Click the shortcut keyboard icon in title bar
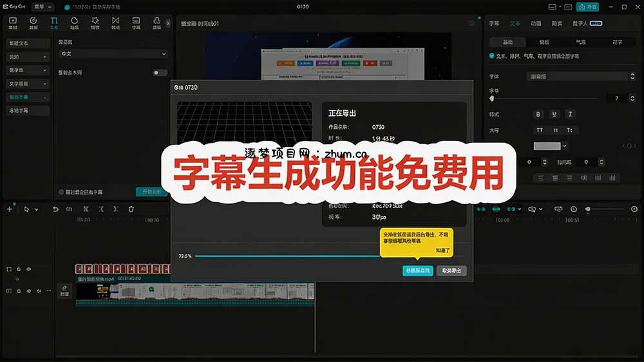The width and height of the screenshot is (644, 362). pos(568,7)
